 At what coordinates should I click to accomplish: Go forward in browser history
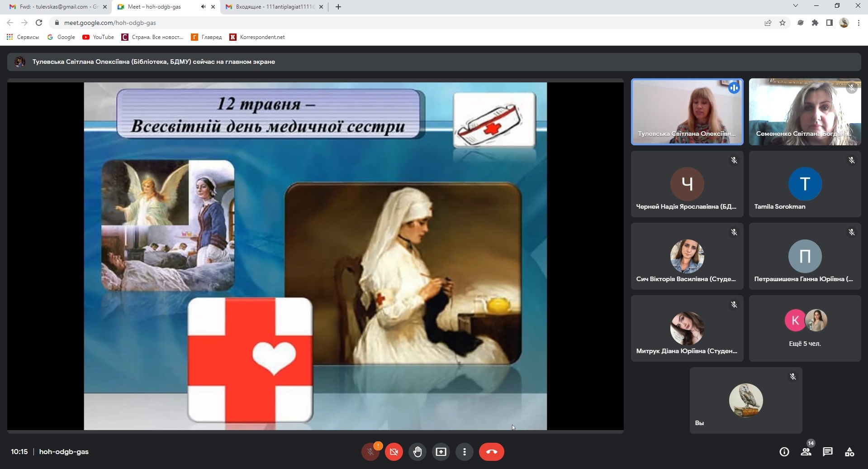[x=24, y=23]
